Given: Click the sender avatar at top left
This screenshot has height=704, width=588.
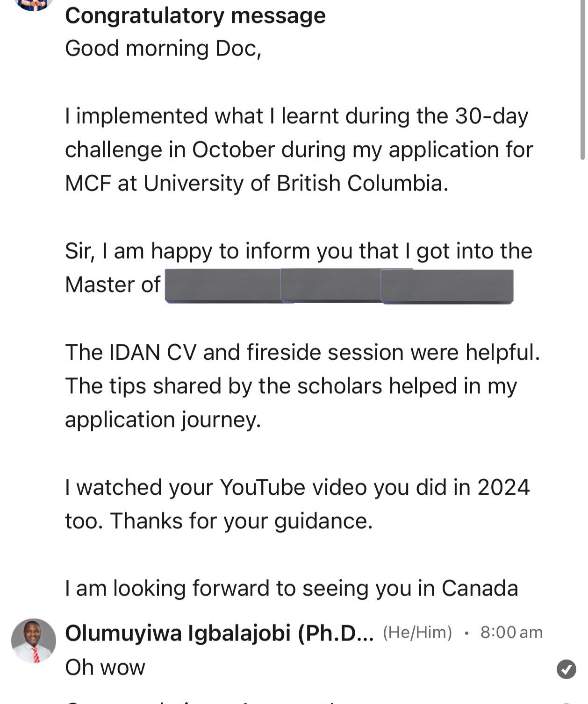Looking at the screenshot, I should (x=34, y=5).
